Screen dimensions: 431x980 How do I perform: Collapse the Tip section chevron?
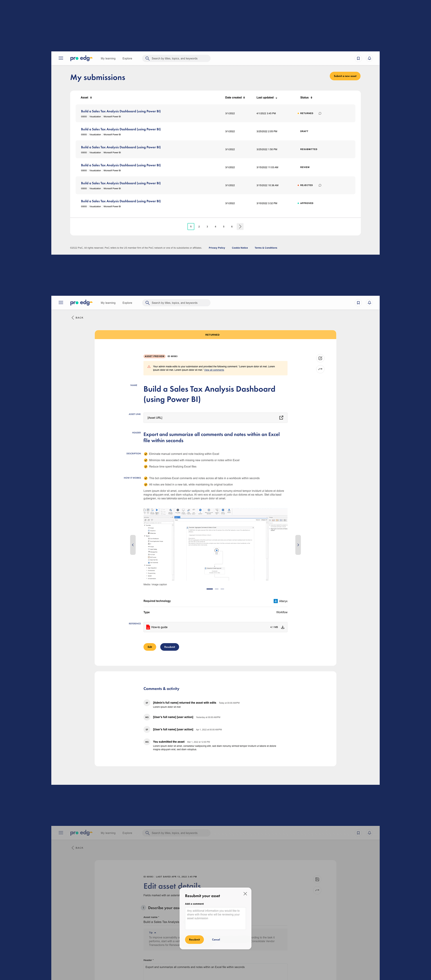point(155,932)
